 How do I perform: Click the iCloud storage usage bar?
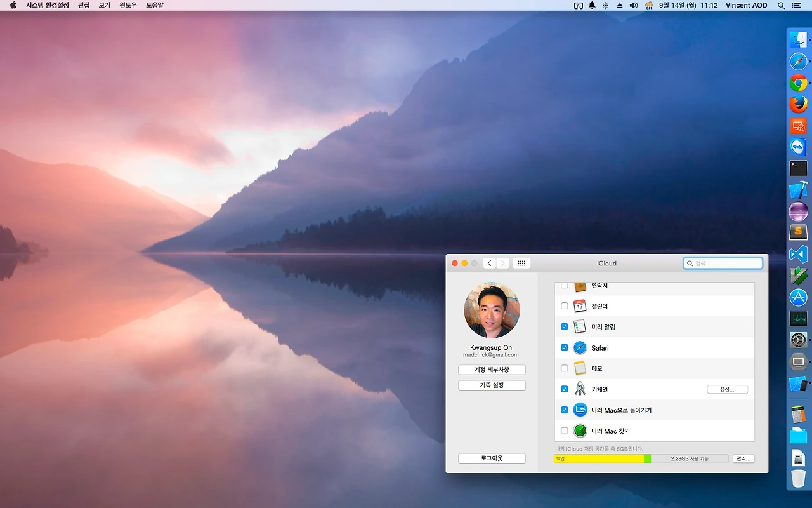(x=641, y=458)
